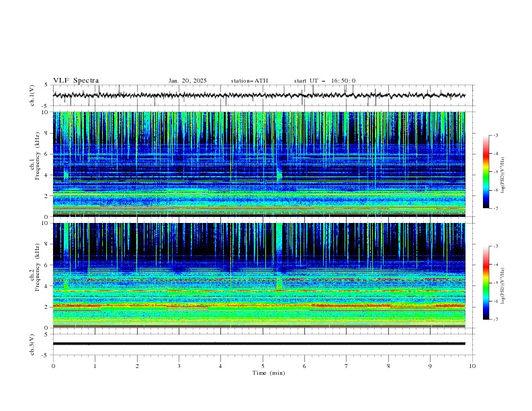Click the ch.1 frequency tick "8"

click(47, 133)
